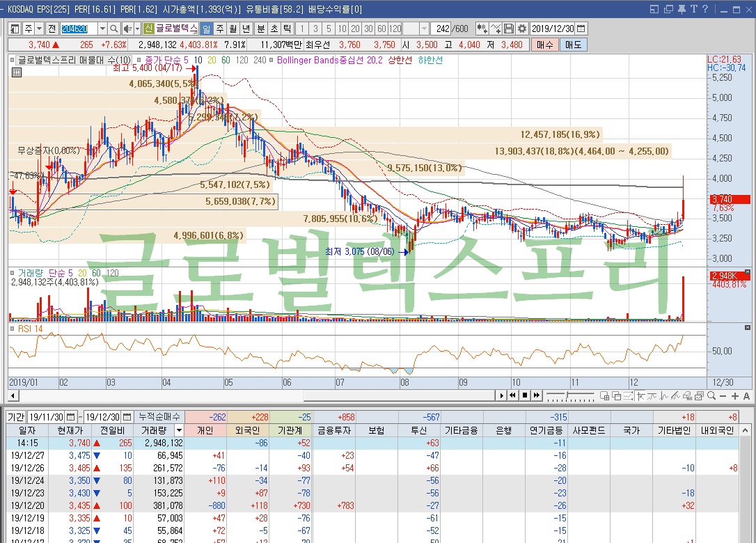Click the chart image export icon near magnifier
The height and width of the screenshot is (543, 756).
click(699, 396)
